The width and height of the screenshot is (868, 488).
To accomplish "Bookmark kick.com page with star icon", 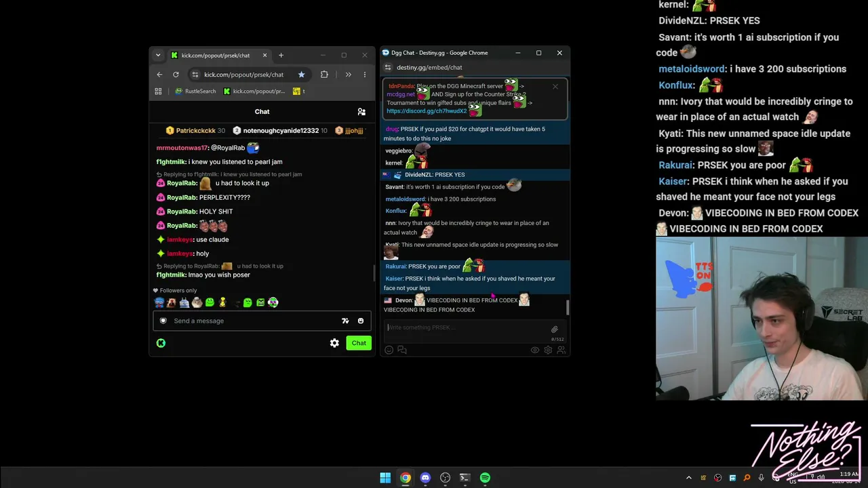I will (301, 75).
